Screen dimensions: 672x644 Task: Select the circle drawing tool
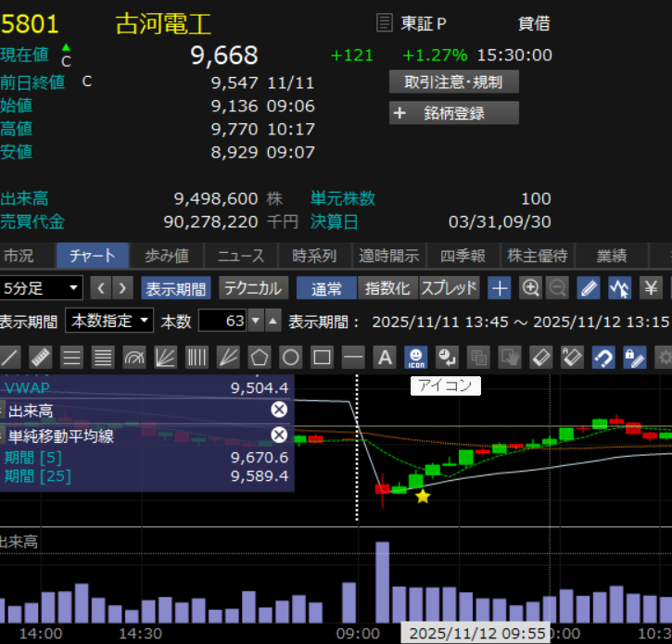[x=291, y=357]
